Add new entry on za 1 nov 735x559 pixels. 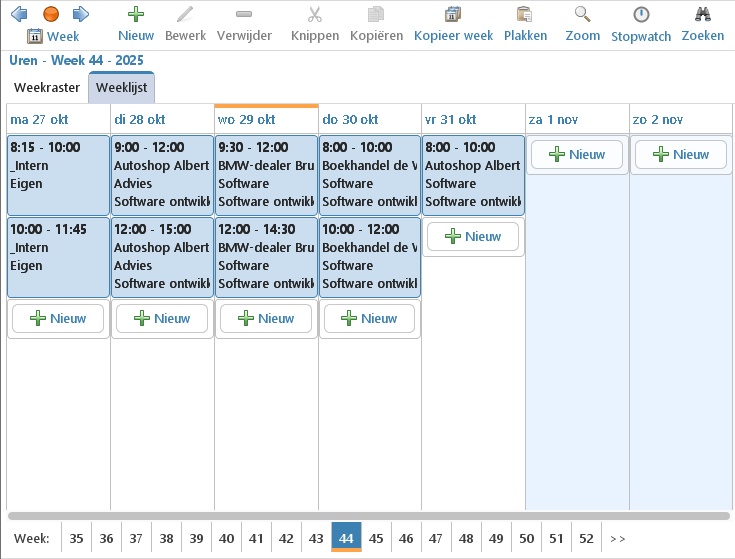pyautogui.click(x=577, y=154)
